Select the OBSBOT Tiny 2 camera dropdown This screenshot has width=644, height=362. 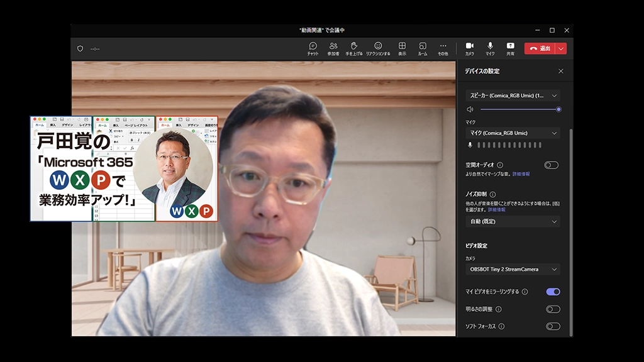click(x=513, y=270)
